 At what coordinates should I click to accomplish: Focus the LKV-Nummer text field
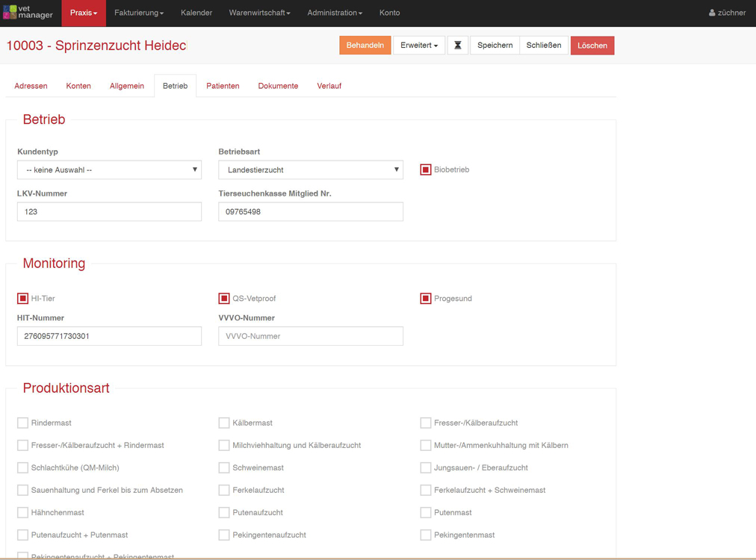[x=109, y=212]
